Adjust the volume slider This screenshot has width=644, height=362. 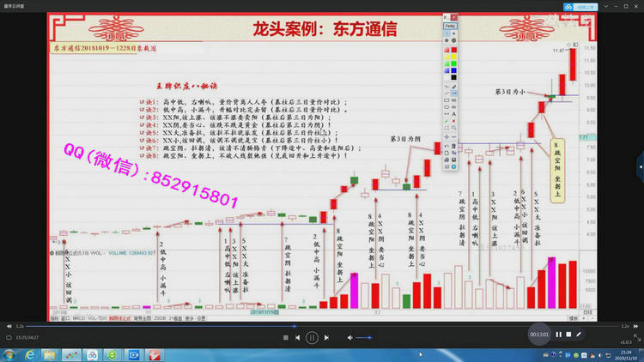364,338
